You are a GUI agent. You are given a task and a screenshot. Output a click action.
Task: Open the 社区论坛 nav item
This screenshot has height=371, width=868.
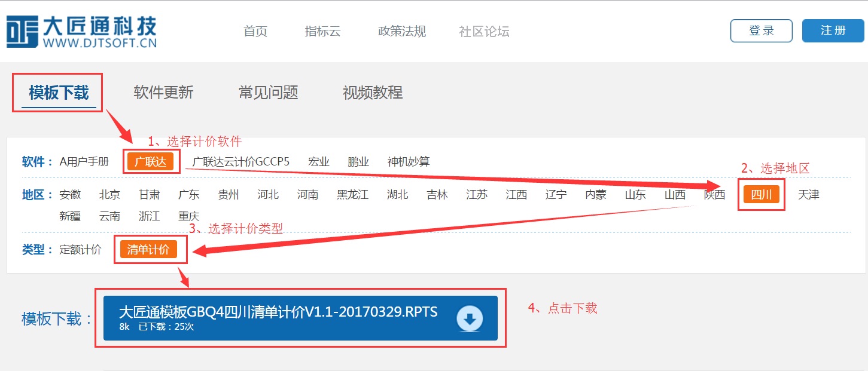[484, 32]
